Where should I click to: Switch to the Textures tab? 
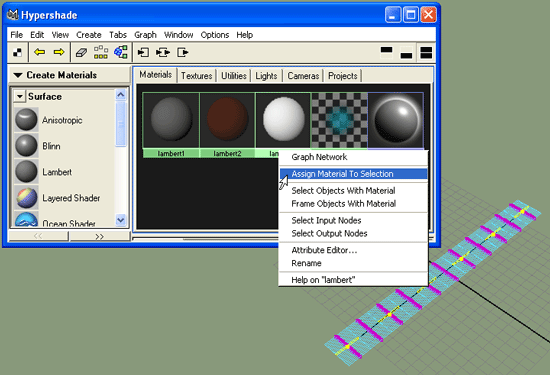click(196, 76)
